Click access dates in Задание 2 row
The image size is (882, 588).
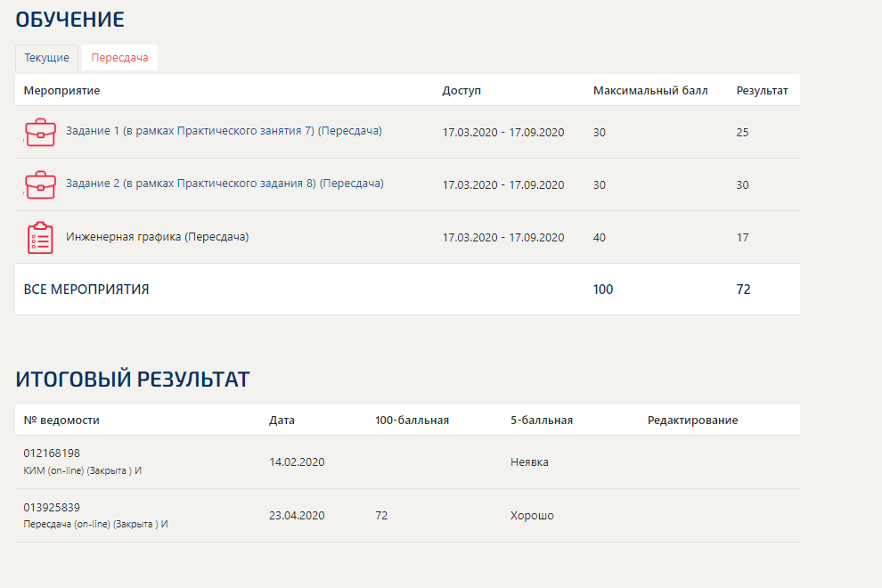(503, 184)
